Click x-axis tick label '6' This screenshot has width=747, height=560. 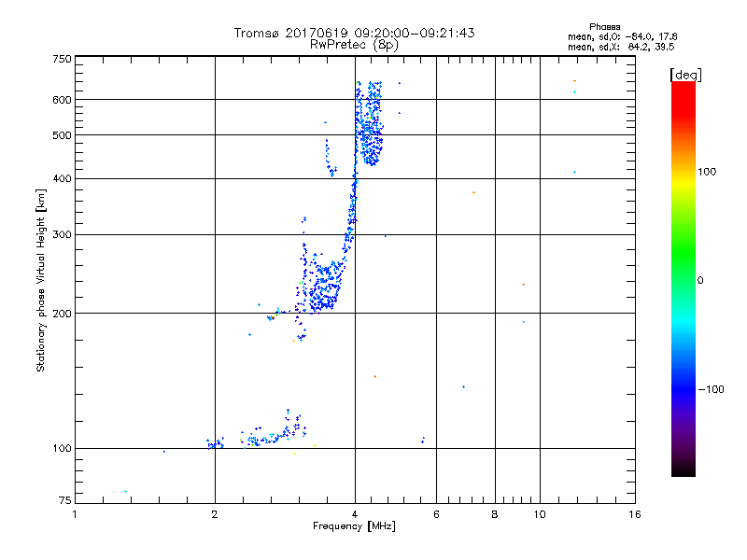click(x=436, y=514)
